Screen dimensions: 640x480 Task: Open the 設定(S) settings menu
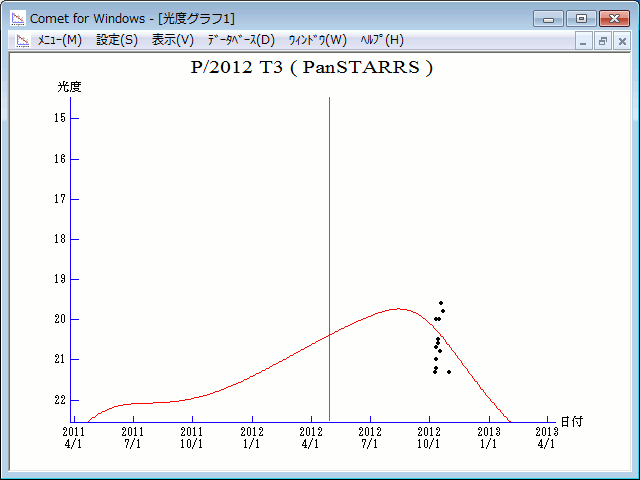pyautogui.click(x=117, y=40)
